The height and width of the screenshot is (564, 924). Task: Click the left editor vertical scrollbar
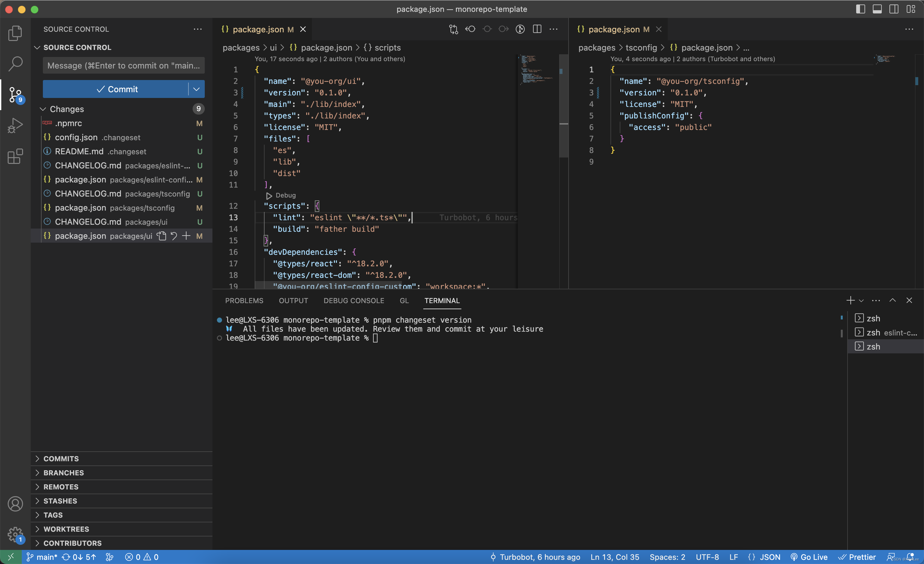click(563, 106)
